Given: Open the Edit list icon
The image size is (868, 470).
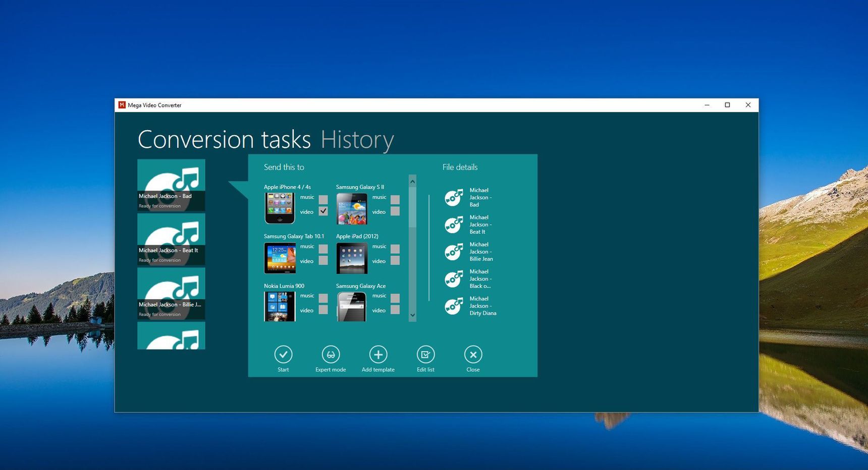Looking at the screenshot, I should (425, 355).
